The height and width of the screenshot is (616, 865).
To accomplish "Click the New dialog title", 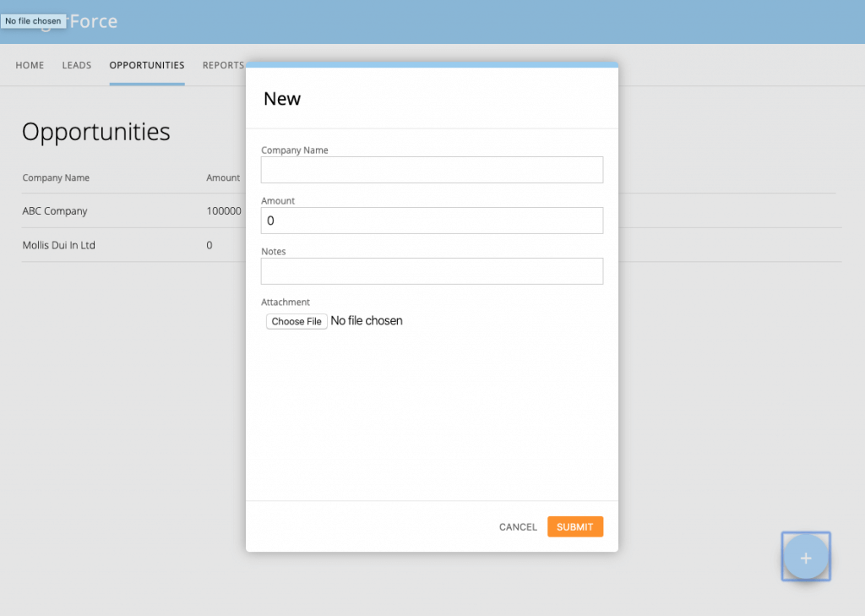I will 282,99.
